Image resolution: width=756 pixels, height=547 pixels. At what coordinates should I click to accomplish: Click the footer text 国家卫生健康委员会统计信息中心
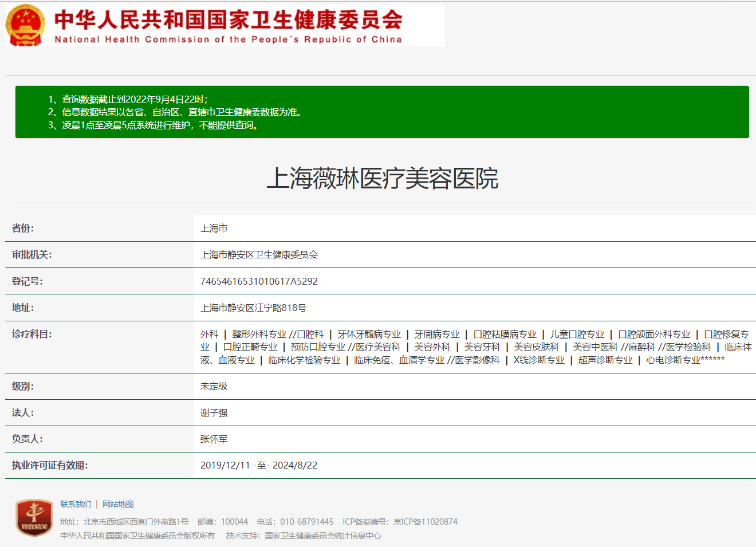coord(323,536)
